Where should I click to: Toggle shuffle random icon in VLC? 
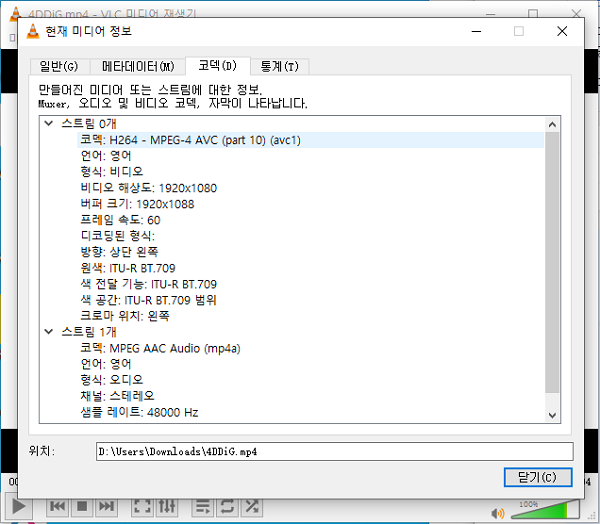pos(252,506)
